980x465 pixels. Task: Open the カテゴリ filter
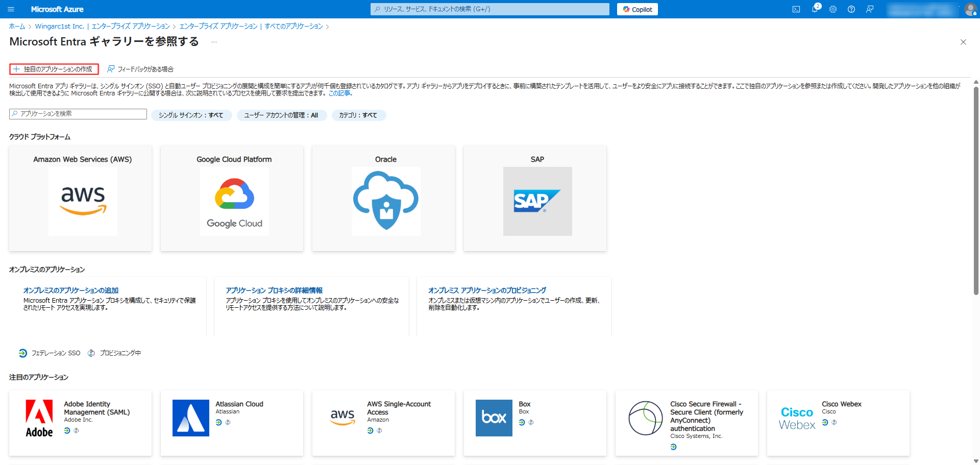[358, 115]
